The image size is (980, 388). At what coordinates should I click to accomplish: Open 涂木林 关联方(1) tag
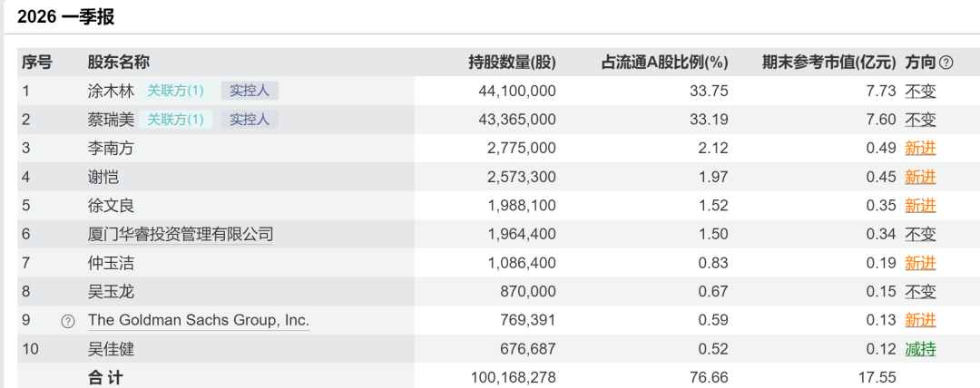(176, 91)
